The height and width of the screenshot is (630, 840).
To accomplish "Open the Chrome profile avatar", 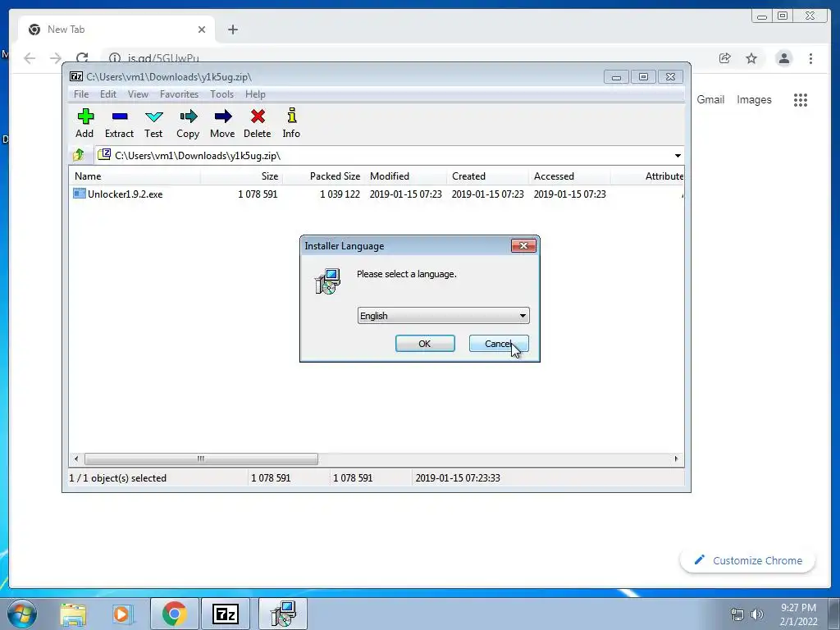I will pyautogui.click(x=783, y=58).
